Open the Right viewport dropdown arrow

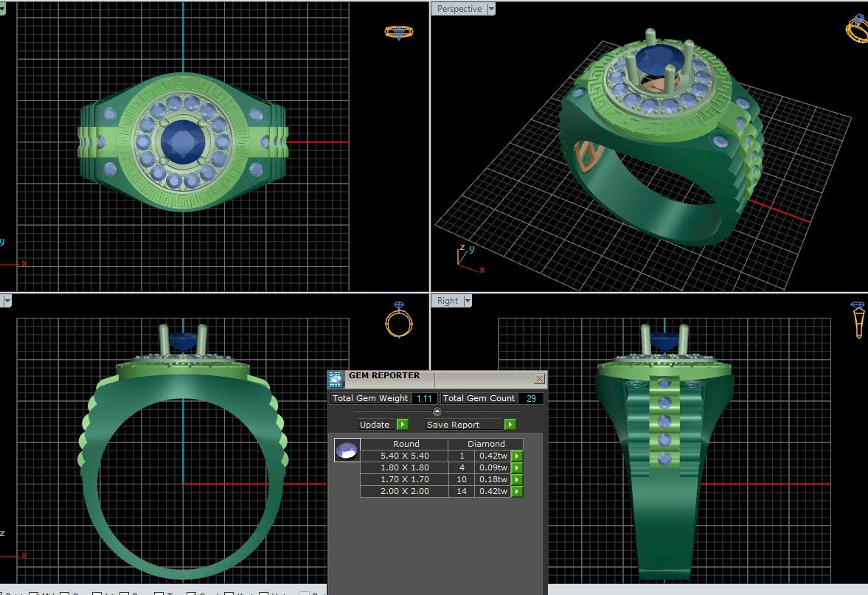point(468,301)
